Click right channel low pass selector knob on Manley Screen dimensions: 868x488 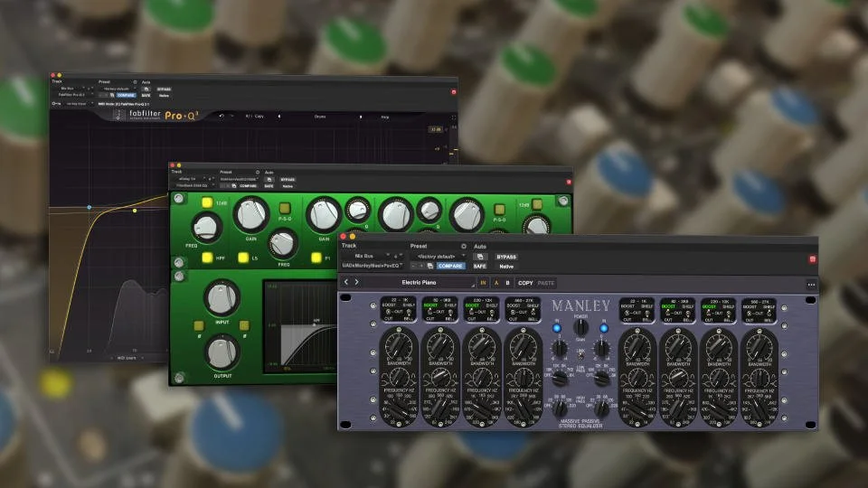(x=602, y=378)
